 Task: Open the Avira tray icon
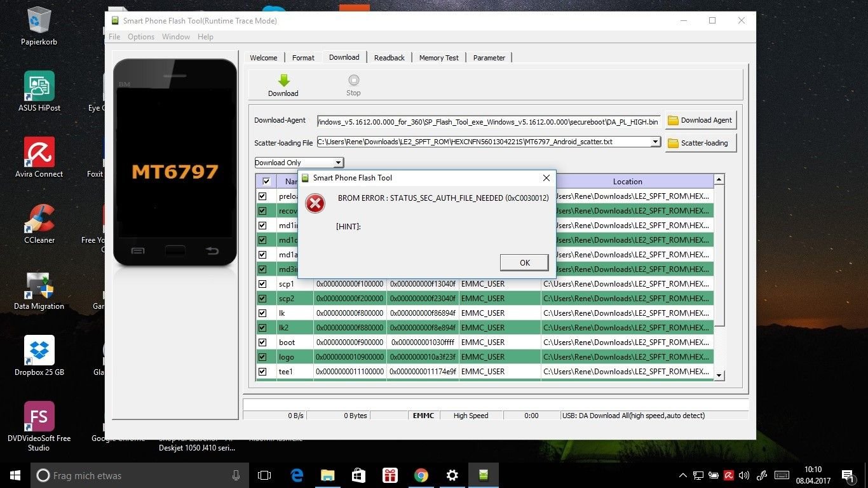(728, 475)
